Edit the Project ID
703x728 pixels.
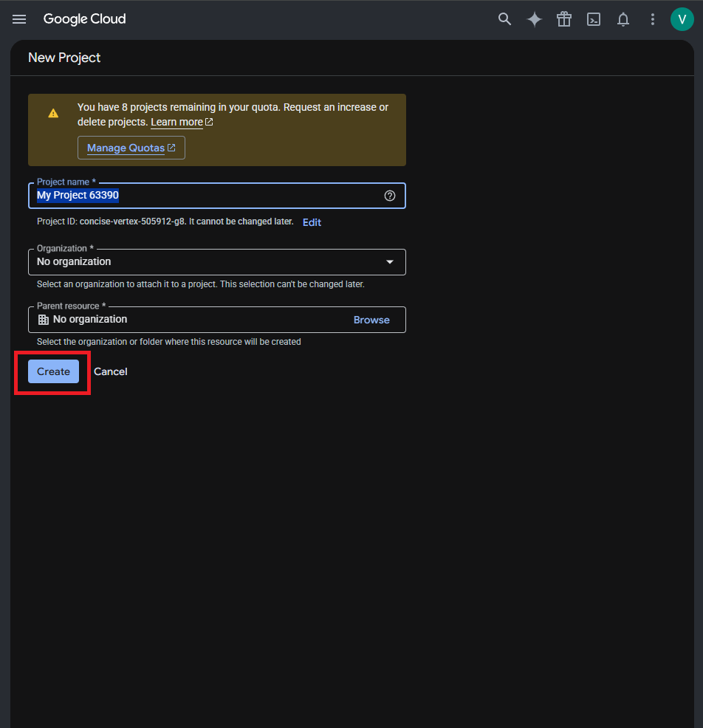(x=312, y=222)
